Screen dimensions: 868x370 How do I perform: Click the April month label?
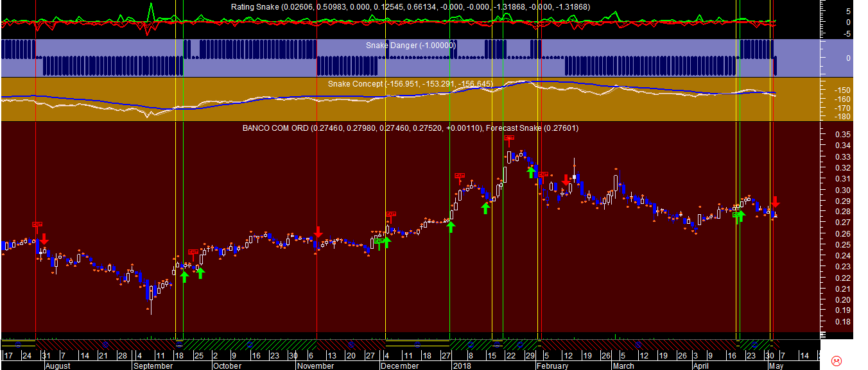coord(701,366)
